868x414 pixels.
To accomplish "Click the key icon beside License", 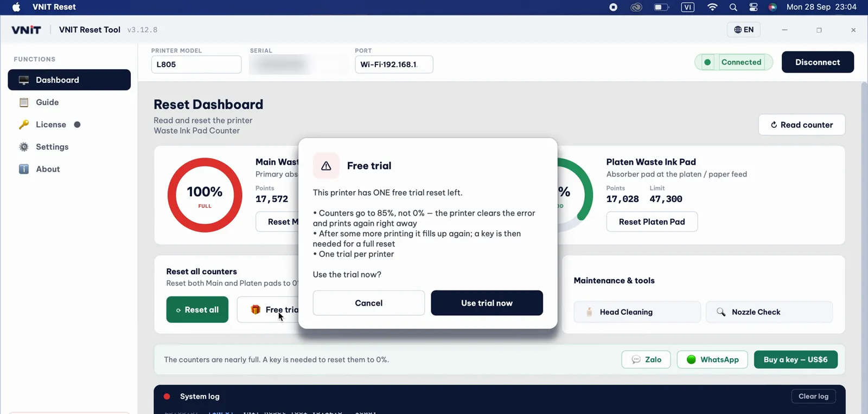I will click(24, 125).
